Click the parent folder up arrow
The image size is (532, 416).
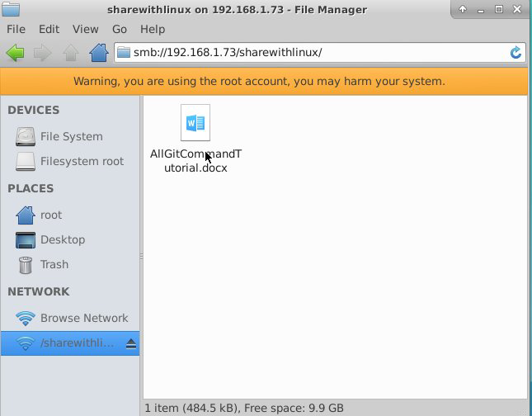coord(71,53)
